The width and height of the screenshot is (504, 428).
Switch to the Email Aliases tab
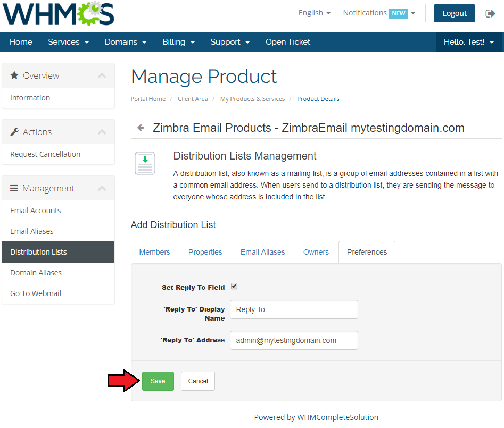point(262,252)
